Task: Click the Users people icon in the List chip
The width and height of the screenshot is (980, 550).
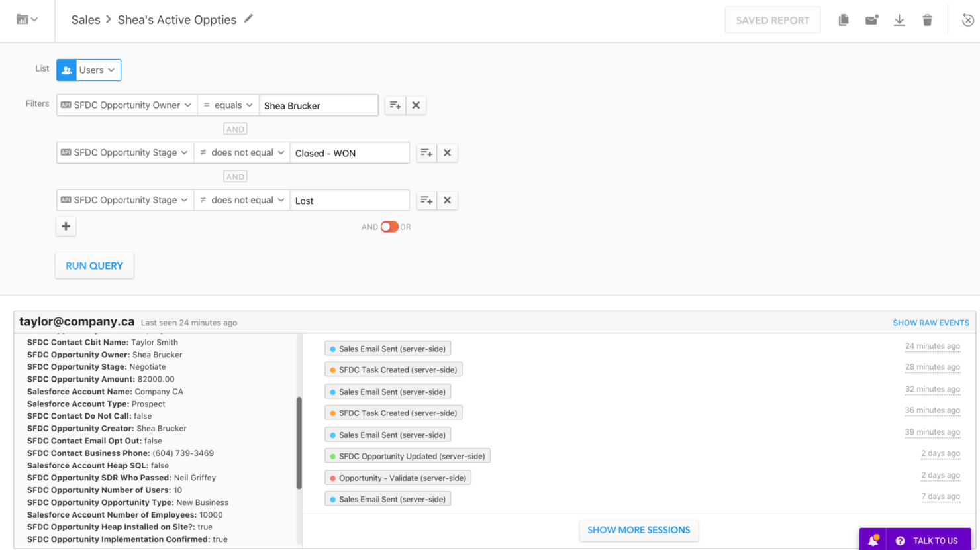Action: tap(66, 70)
